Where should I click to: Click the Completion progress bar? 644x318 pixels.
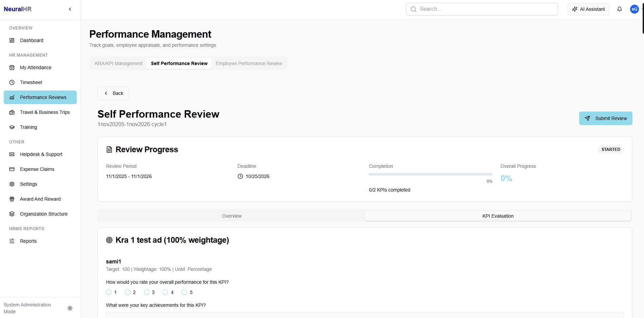click(x=430, y=174)
